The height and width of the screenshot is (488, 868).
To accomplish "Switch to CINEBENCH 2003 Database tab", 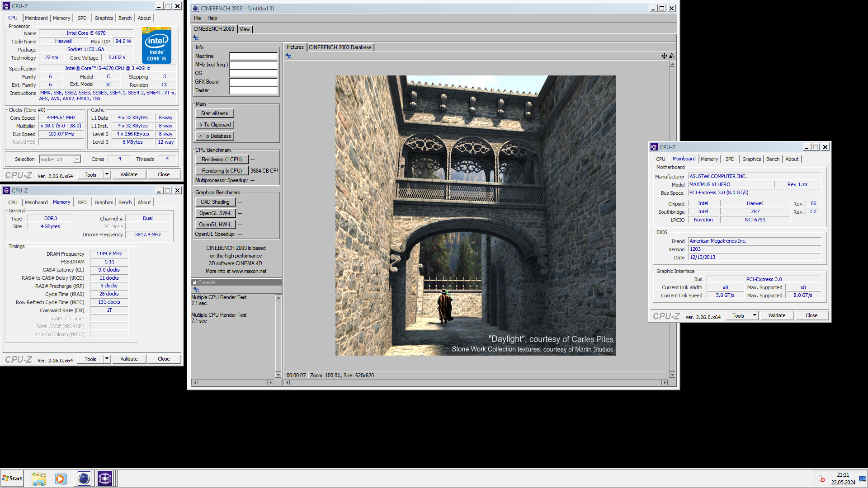I will [340, 47].
